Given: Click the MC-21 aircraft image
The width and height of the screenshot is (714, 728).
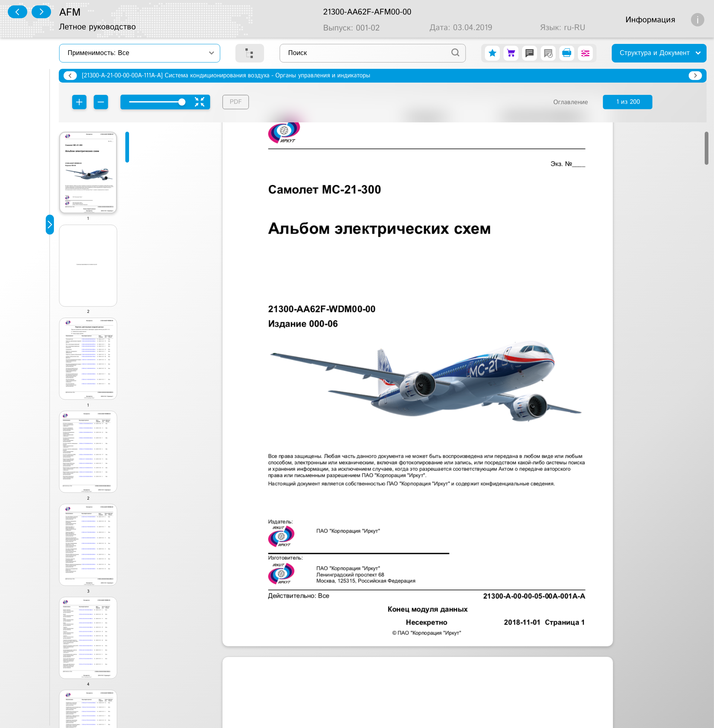Looking at the screenshot, I should (x=426, y=382).
